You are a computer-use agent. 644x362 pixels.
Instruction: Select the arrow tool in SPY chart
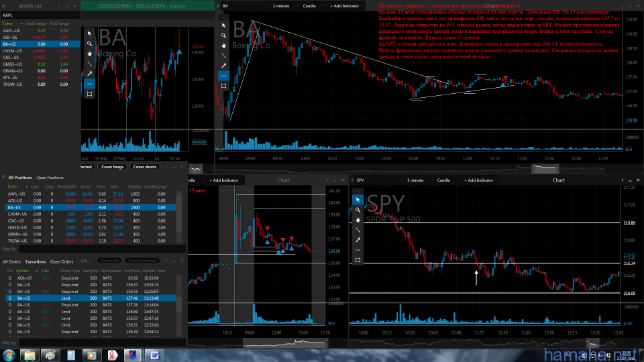pyautogui.click(x=358, y=240)
